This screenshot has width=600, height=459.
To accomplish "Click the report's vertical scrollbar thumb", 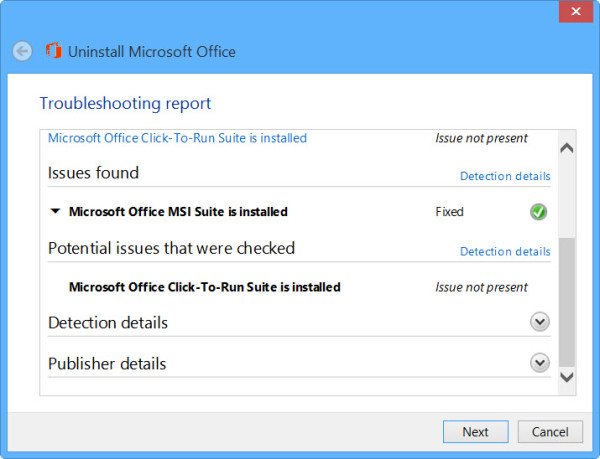I will [x=567, y=300].
